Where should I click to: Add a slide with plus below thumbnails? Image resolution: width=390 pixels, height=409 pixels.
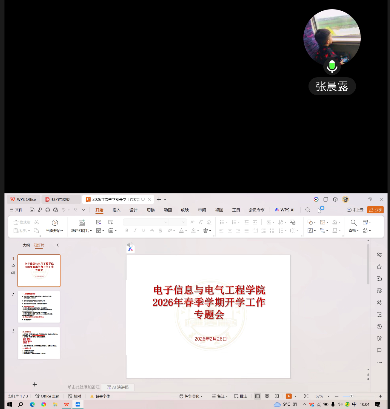[35, 384]
